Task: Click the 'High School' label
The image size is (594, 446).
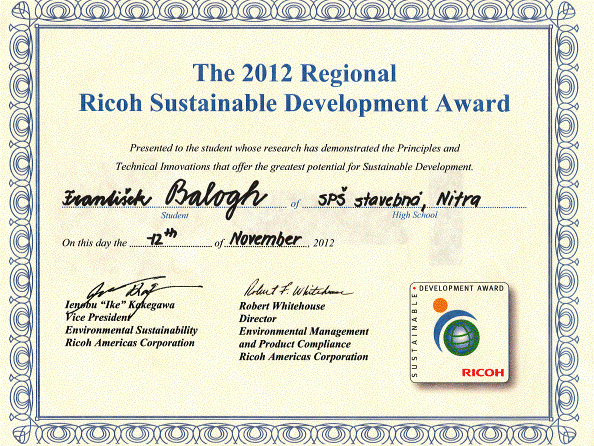Action: tap(414, 215)
